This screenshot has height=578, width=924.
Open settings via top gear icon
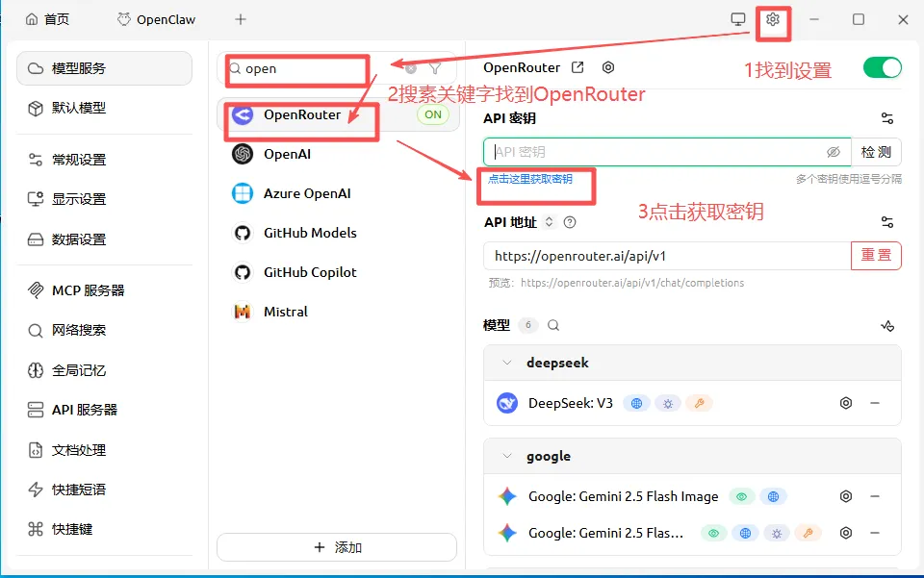(773, 19)
